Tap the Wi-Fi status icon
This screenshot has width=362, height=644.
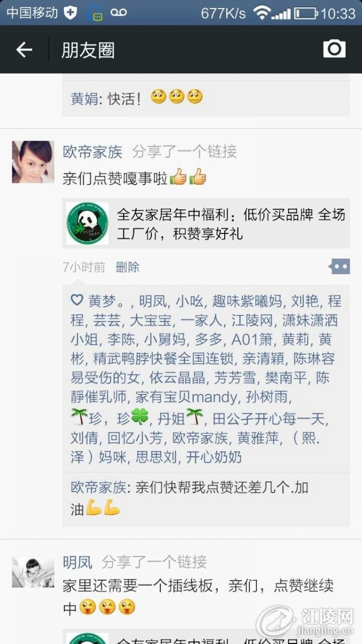(x=261, y=13)
